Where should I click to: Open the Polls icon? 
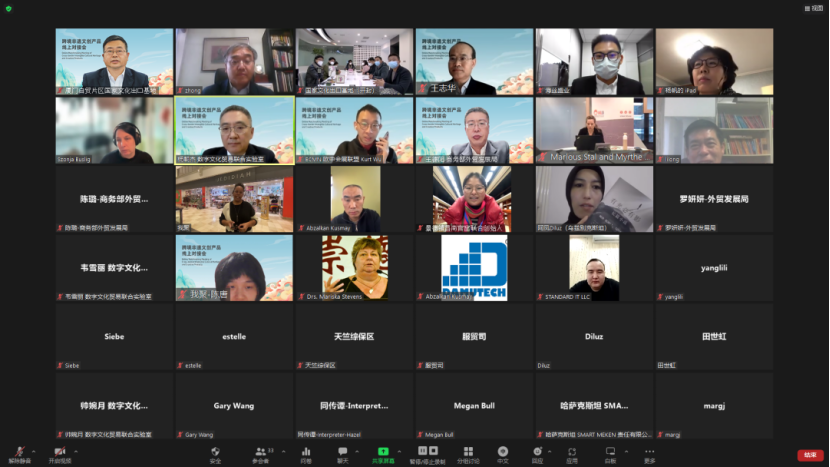[x=306, y=454]
